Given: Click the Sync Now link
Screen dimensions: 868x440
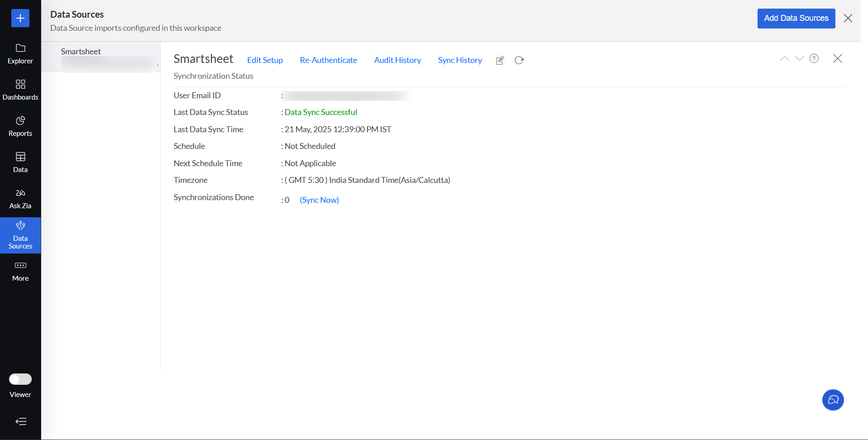Looking at the screenshot, I should pos(319,200).
